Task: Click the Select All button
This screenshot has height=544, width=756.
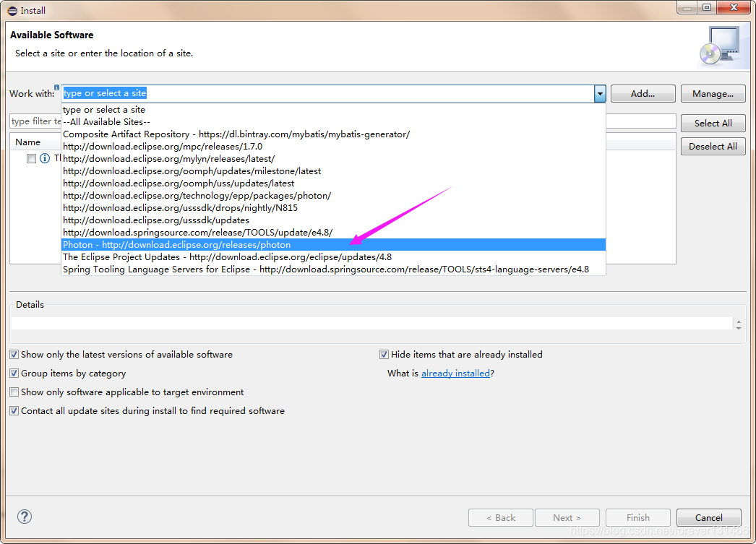Action: point(713,124)
